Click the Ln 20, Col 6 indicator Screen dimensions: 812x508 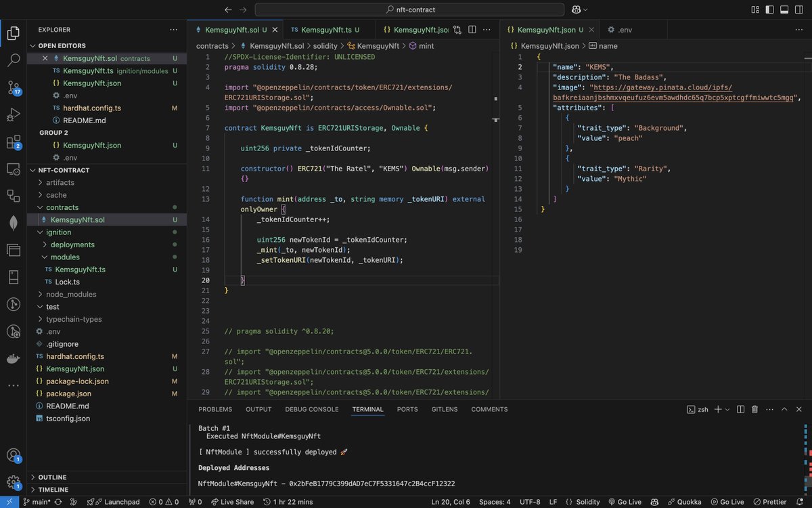click(451, 502)
